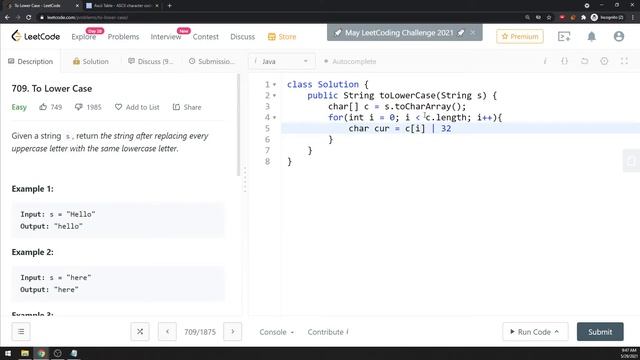
Task: Open the Store
Action: (x=282, y=37)
